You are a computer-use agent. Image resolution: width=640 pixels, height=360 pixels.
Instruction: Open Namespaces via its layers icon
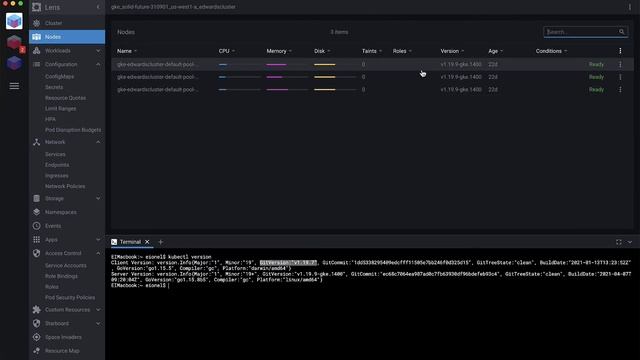36,212
